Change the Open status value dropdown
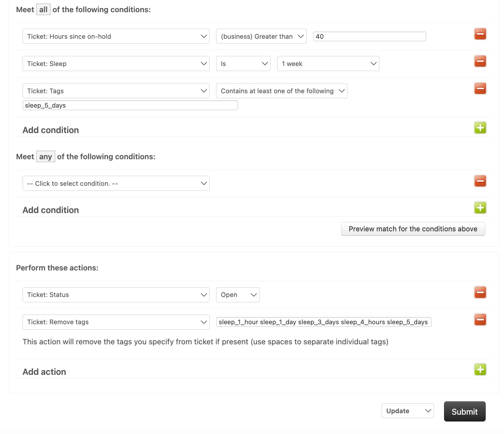This screenshot has height=434, width=504. click(x=238, y=295)
